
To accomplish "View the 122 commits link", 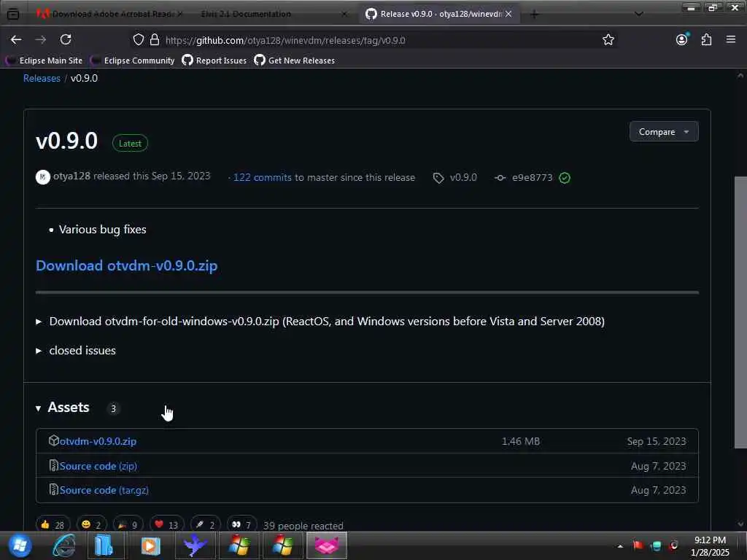I will click(x=262, y=178).
